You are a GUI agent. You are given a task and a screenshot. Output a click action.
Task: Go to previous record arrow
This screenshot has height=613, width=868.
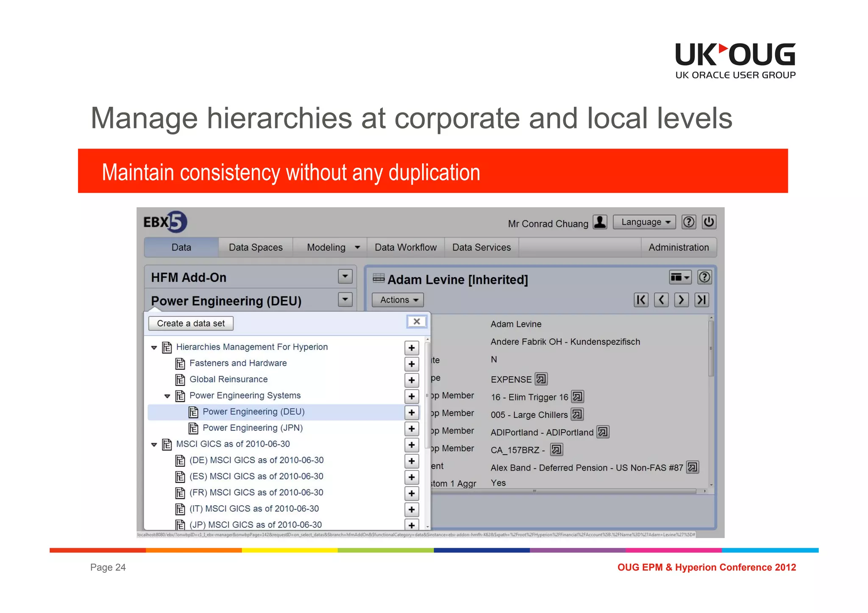pyautogui.click(x=661, y=300)
